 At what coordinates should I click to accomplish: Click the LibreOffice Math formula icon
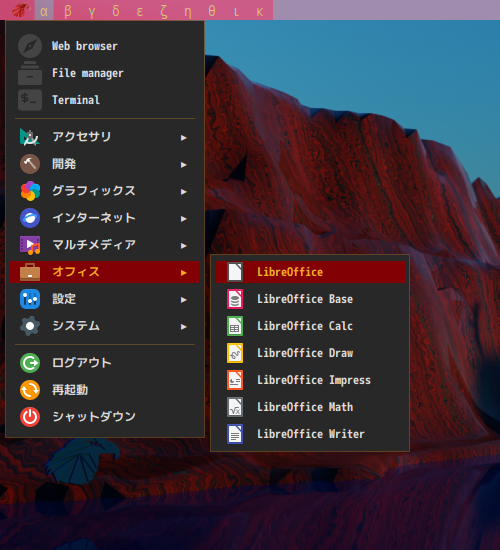tap(235, 407)
